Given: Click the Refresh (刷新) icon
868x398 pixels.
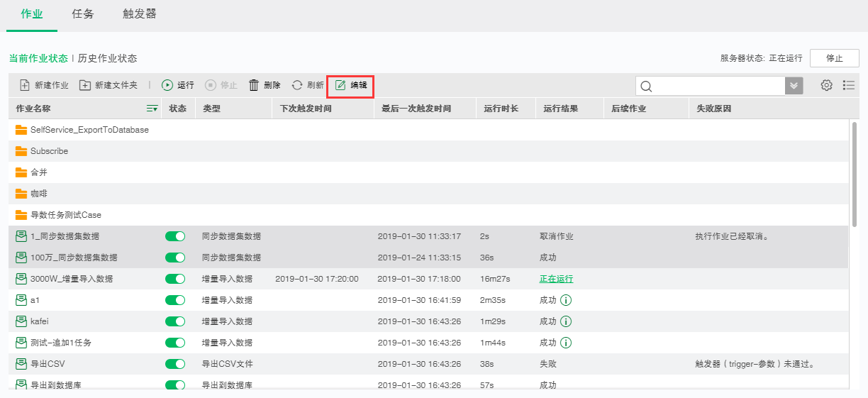Looking at the screenshot, I should click(x=297, y=85).
